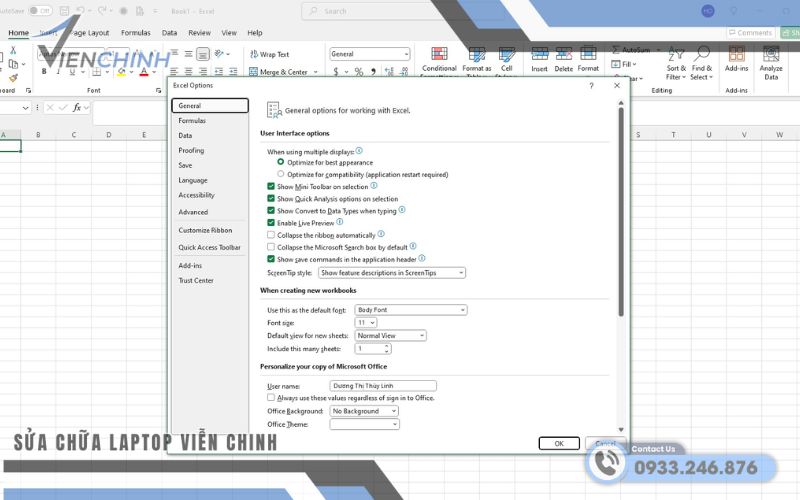The image size is (800, 500).
Task: Click the Font Color letter A icon
Action: pyautogui.click(x=144, y=72)
